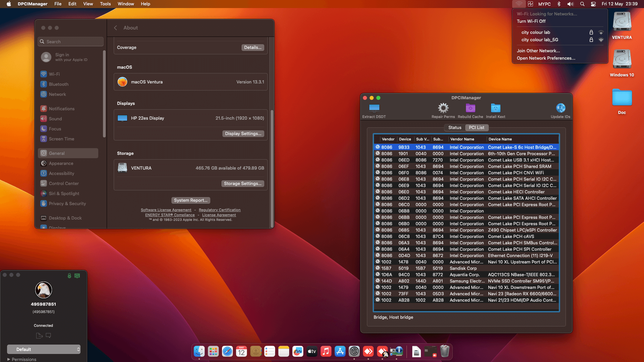Click the green lock security icon in AnyDesk panel
The image size is (644, 362).
69,276
